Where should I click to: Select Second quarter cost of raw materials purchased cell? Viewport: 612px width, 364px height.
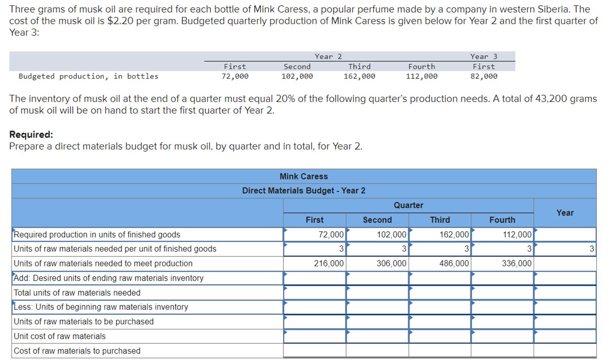click(x=377, y=351)
